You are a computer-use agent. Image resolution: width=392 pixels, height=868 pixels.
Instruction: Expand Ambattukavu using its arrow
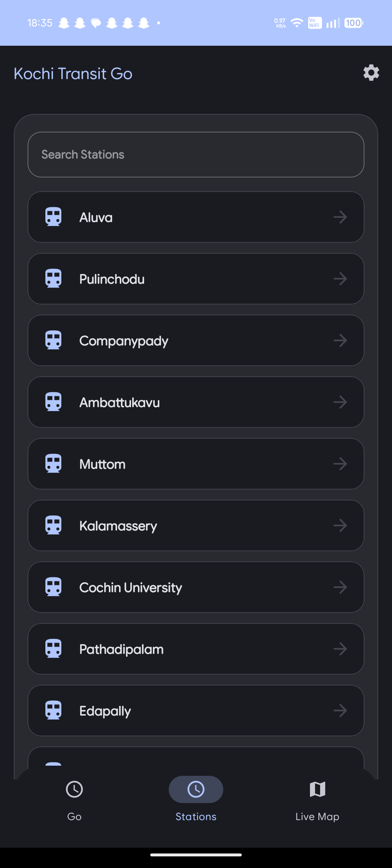click(340, 402)
